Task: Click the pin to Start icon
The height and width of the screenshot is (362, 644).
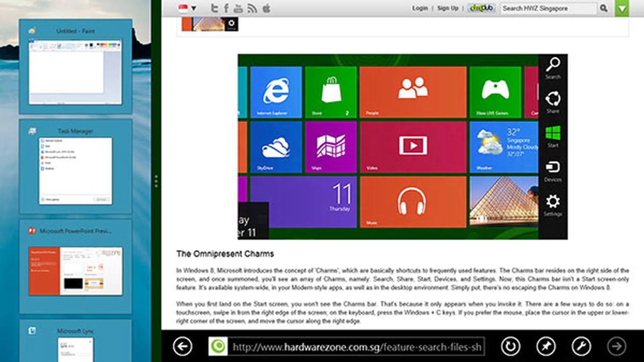Action: coord(546,346)
